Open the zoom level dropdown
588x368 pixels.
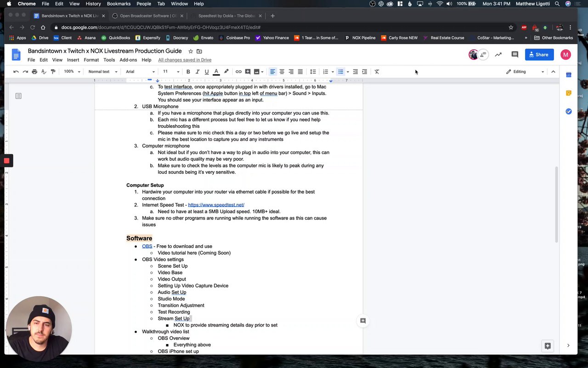(x=72, y=72)
